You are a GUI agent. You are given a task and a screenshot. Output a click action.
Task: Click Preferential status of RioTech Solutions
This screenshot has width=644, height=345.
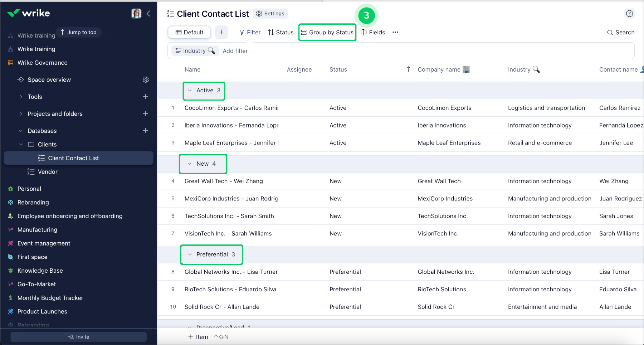coord(345,289)
